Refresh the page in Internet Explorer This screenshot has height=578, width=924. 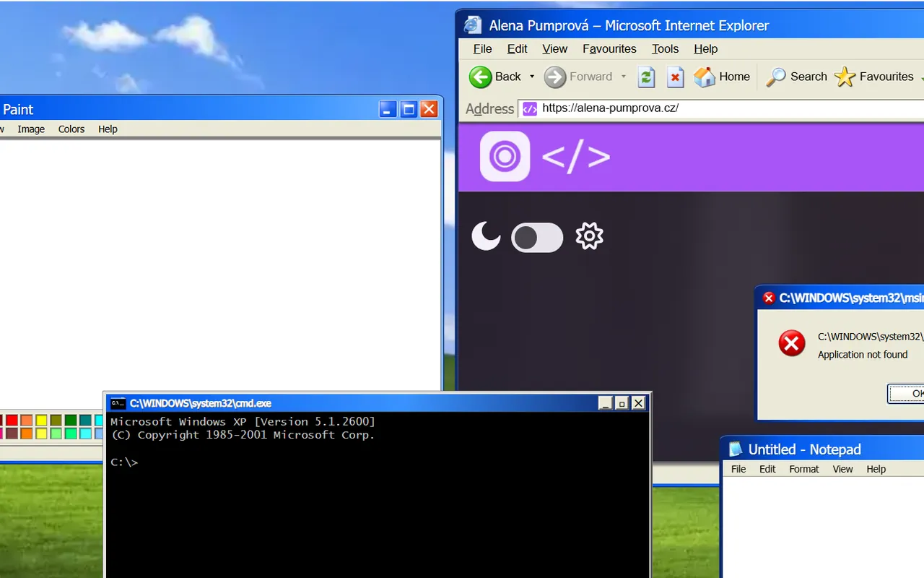pos(646,77)
